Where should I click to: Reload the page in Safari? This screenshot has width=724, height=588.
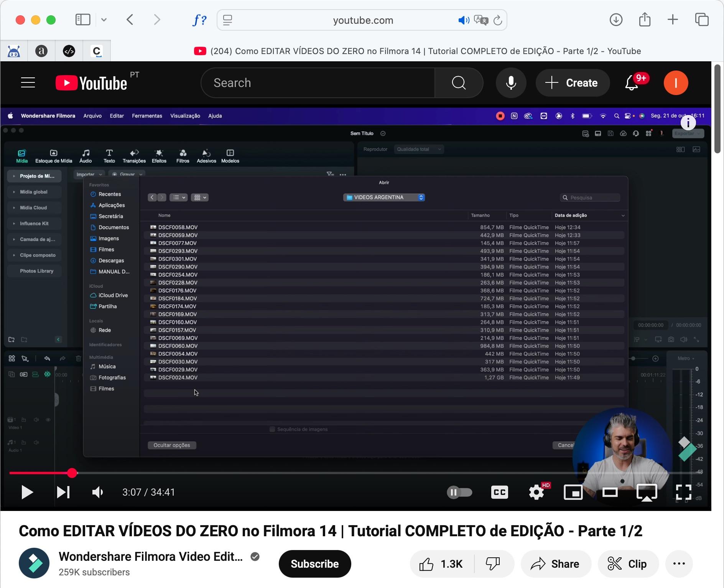[498, 20]
